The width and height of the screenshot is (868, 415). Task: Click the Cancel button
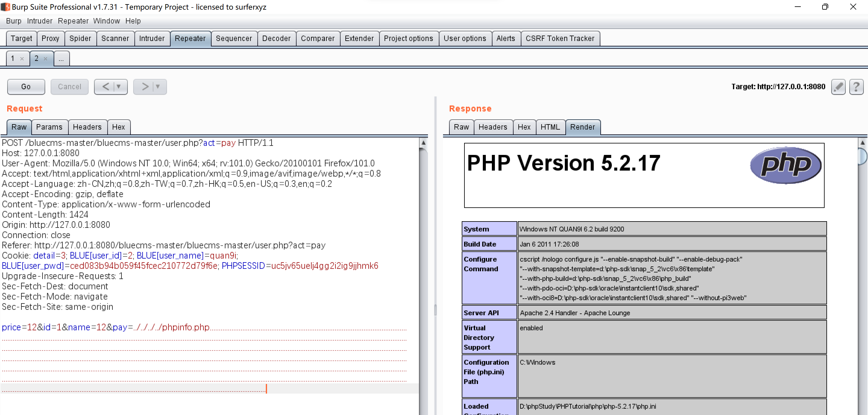pos(69,87)
